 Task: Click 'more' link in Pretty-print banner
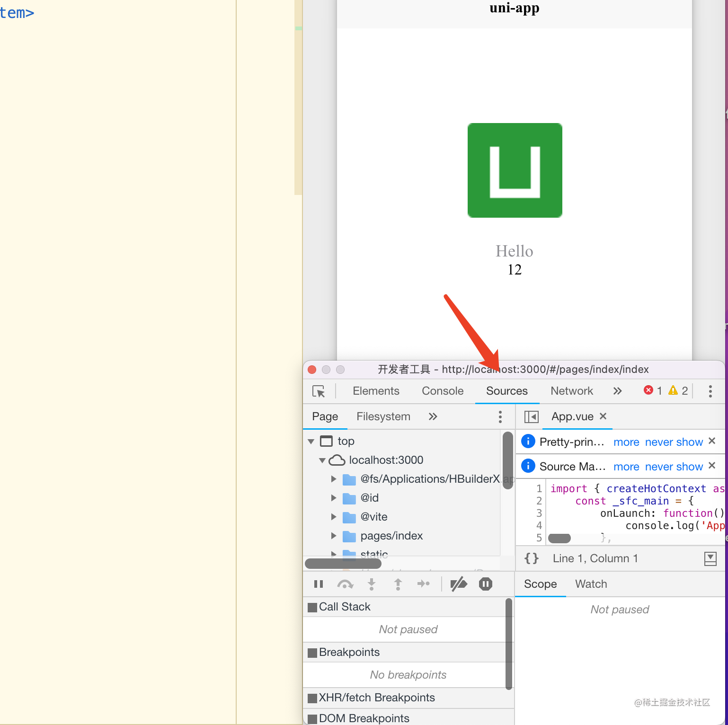click(626, 442)
